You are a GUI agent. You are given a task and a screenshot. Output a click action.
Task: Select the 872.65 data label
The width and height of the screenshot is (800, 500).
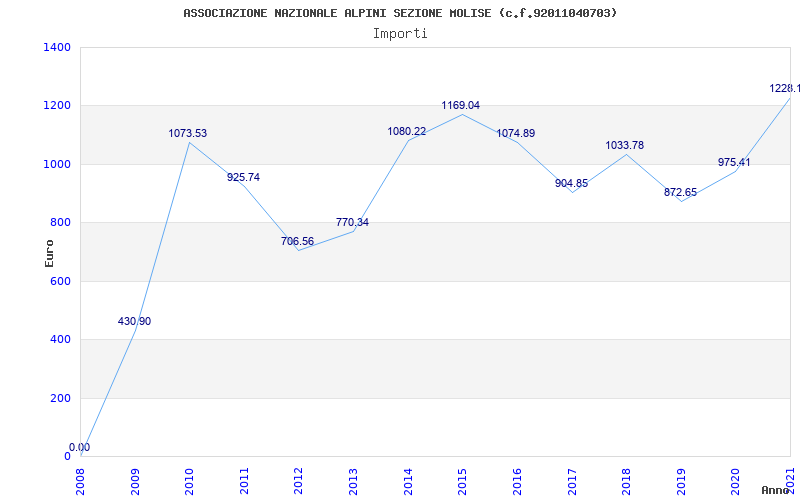pyautogui.click(x=680, y=193)
